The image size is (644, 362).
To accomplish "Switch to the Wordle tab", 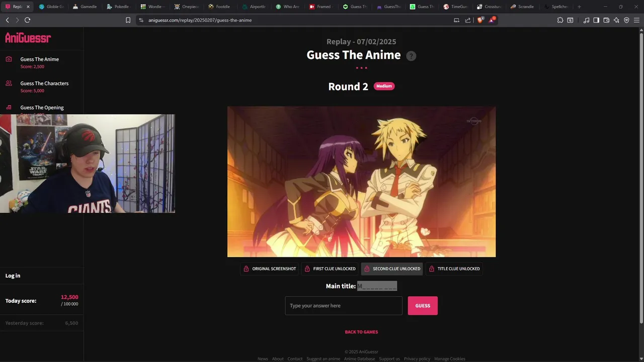I will [152, 7].
